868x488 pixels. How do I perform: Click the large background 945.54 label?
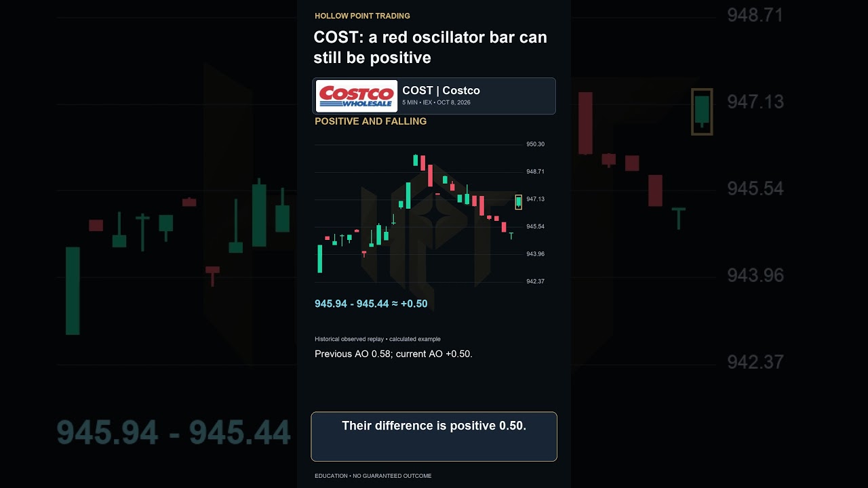pos(755,188)
